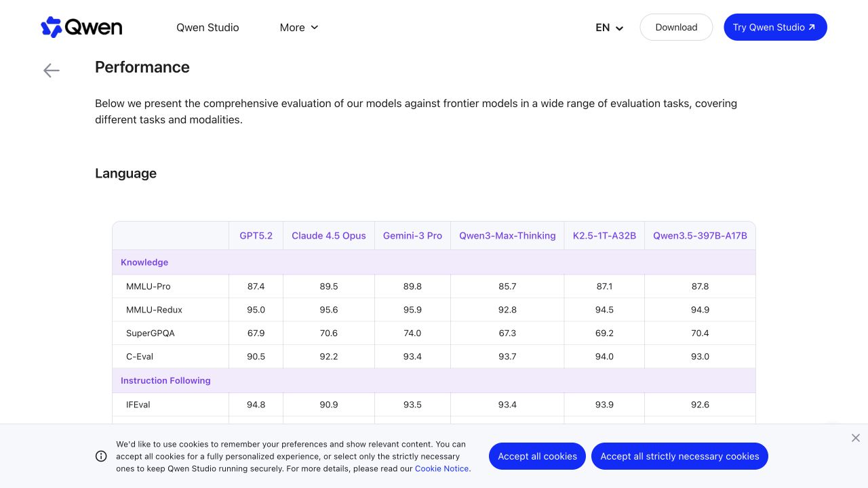Image resolution: width=868 pixels, height=488 pixels.
Task: Accept all cookies
Action: [x=538, y=456]
